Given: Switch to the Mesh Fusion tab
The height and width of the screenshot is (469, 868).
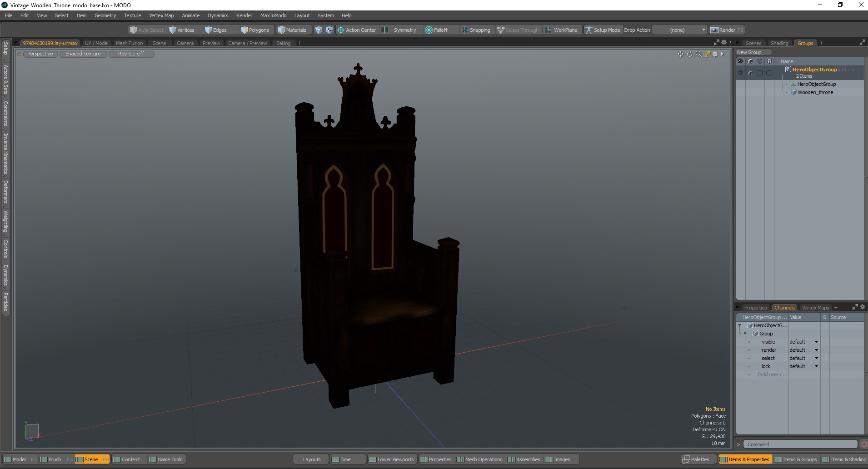Looking at the screenshot, I should coord(129,43).
